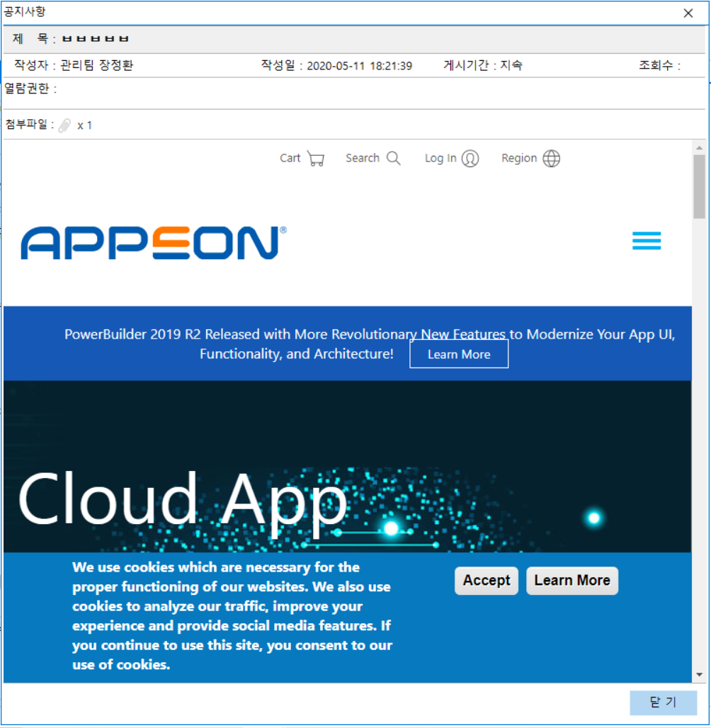Click the scrollbar down arrow
Image resolution: width=711 pixels, height=728 pixels.
(x=699, y=675)
